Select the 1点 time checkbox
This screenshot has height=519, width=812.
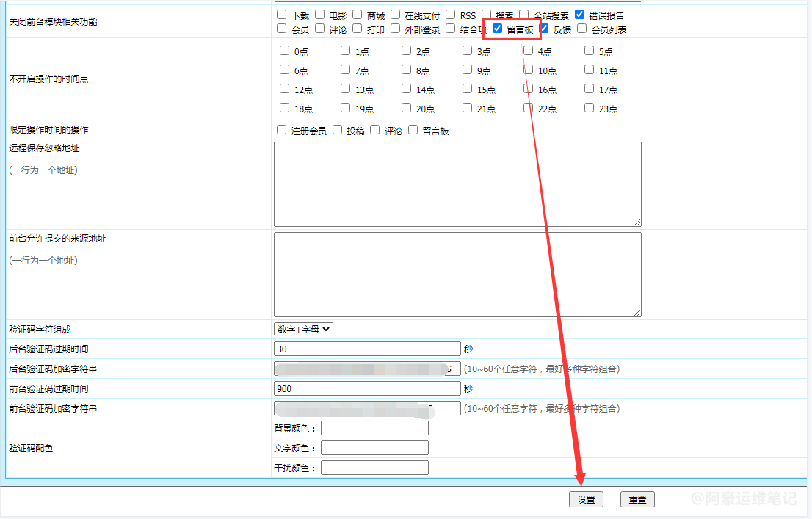345,50
